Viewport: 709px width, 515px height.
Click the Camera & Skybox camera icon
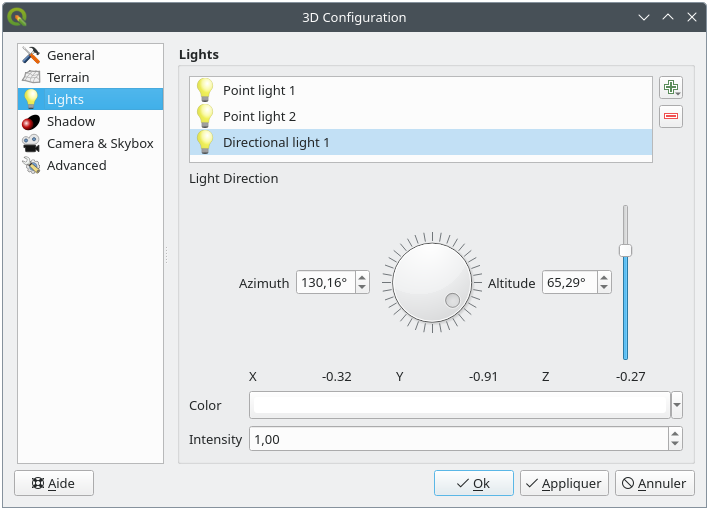(31, 143)
